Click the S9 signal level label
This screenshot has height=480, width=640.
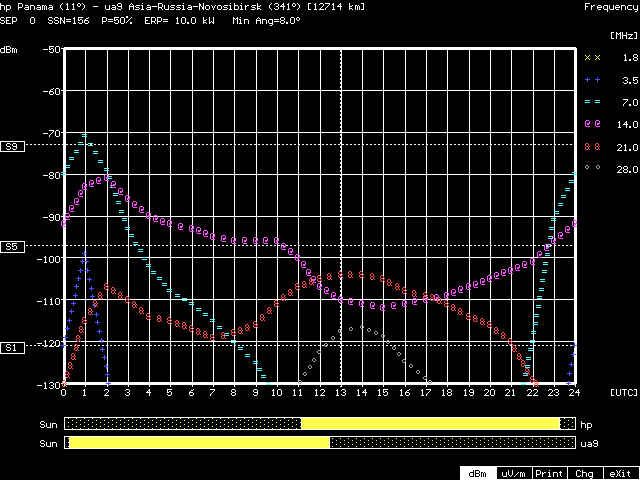pos(12,146)
